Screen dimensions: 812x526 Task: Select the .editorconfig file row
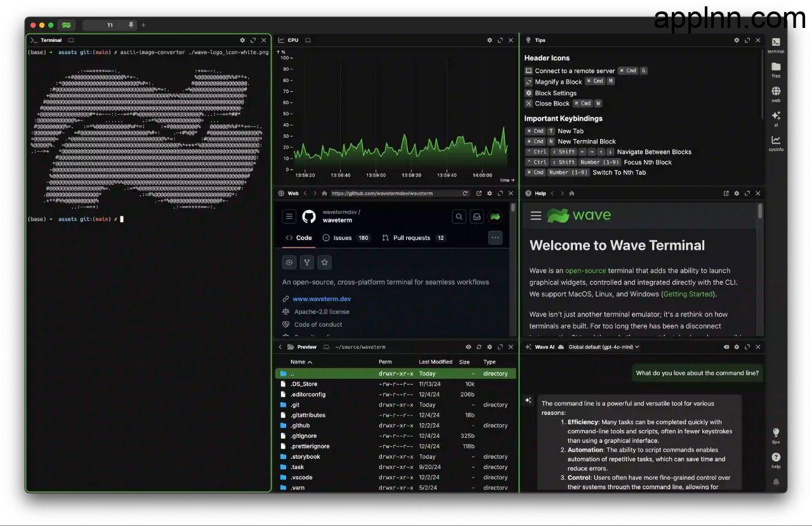click(396, 395)
